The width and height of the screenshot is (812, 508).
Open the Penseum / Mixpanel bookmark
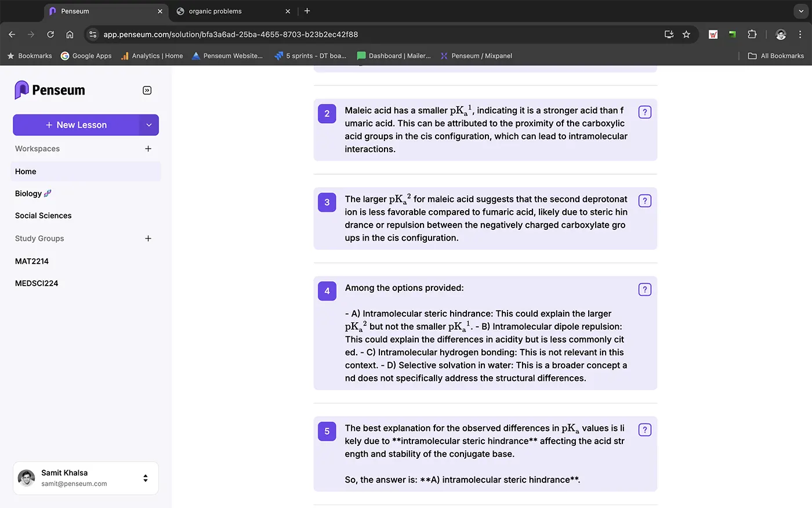point(476,56)
